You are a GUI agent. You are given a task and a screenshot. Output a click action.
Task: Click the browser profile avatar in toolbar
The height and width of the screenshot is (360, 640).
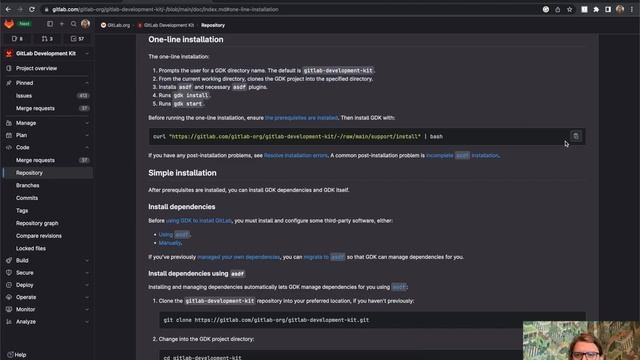(620, 9)
